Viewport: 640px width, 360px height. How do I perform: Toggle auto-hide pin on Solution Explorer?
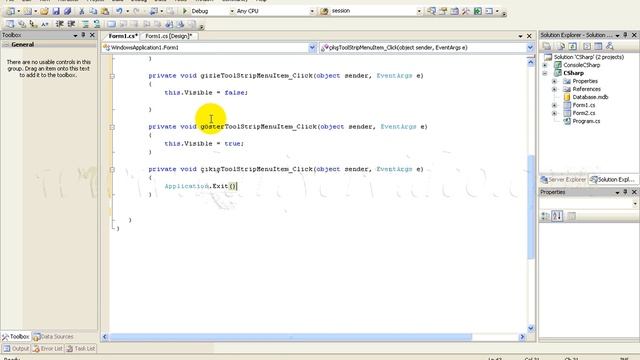click(x=625, y=35)
